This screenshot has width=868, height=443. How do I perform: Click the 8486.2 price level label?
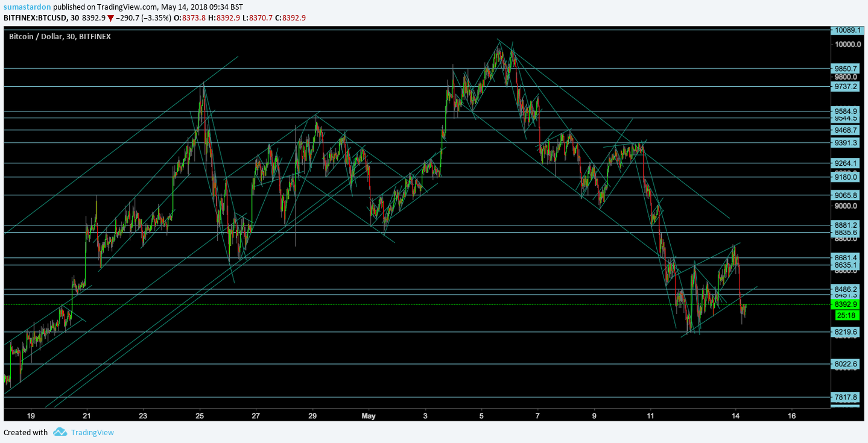(846, 289)
